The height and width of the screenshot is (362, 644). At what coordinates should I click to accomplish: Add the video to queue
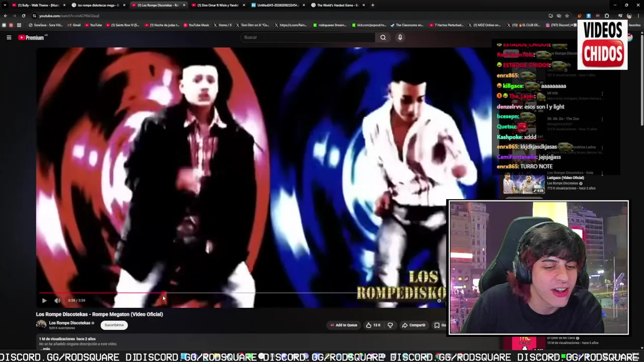tap(344, 325)
